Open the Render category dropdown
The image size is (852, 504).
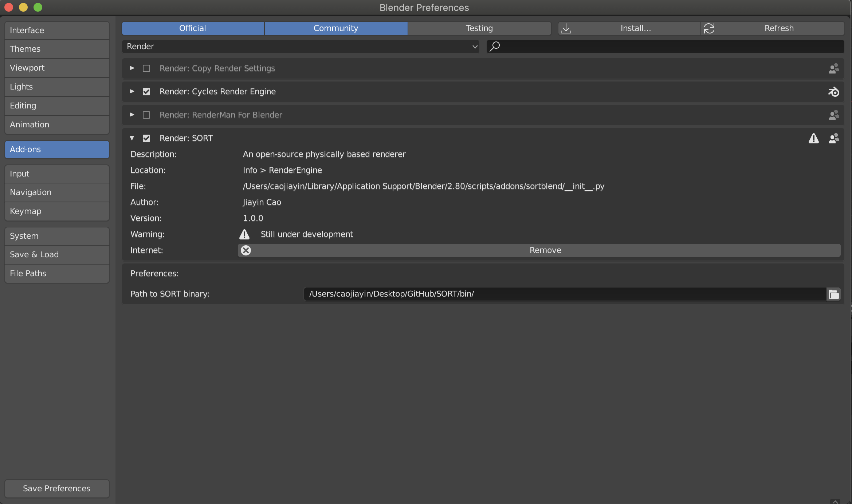301,47
